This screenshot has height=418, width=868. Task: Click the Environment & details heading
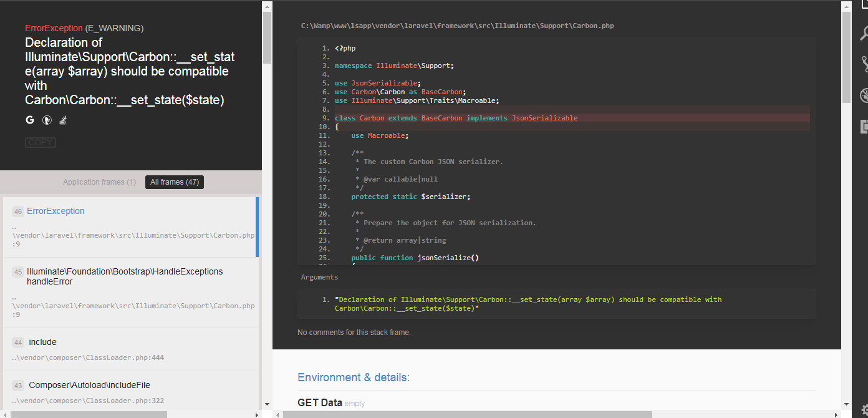pyautogui.click(x=354, y=377)
